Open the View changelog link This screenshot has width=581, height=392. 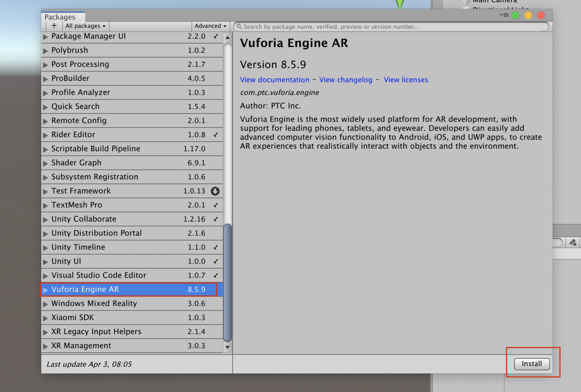click(345, 80)
